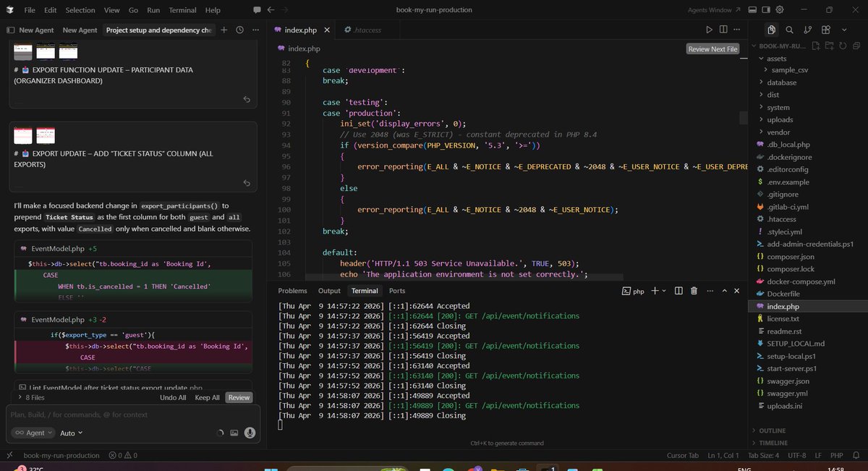The image size is (868, 471).
Task: Open the Search view icon
Action: coord(789,30)
